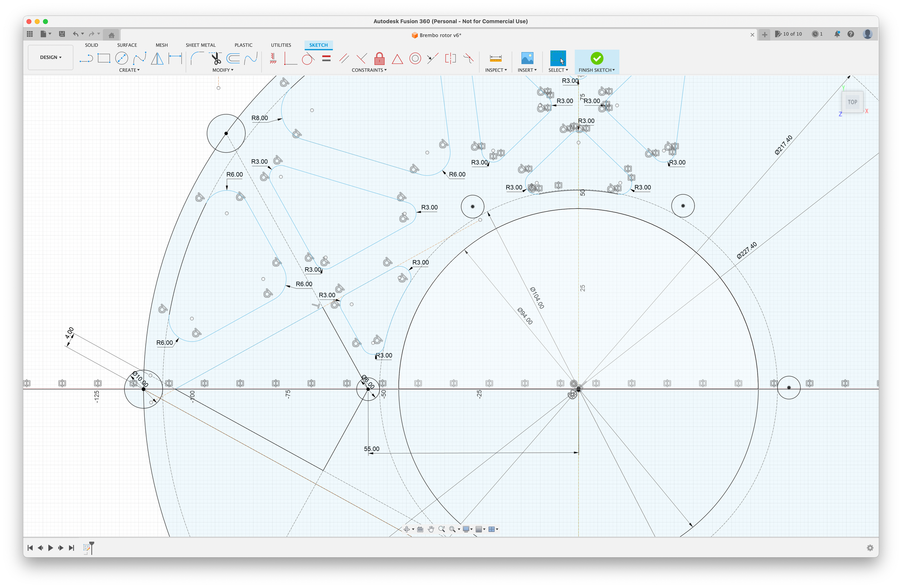
Task: Select the Center Diameter Circle tool
Action: (122, 58)
